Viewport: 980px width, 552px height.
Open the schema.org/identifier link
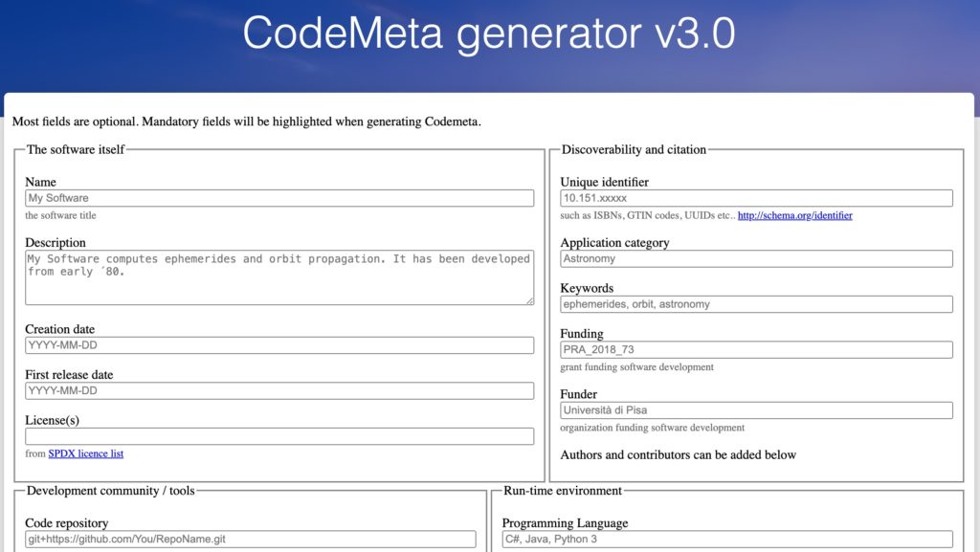click(794, 215)
